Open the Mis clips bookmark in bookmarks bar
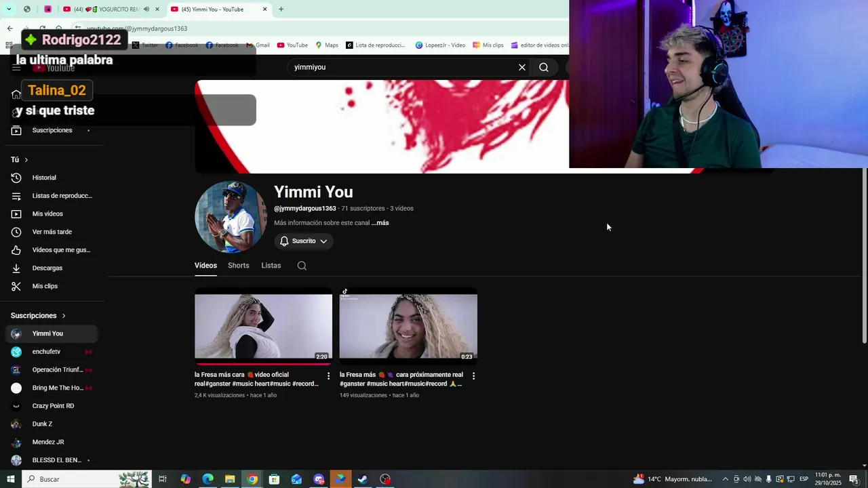868x488 pixels. [x=488, y=45]
